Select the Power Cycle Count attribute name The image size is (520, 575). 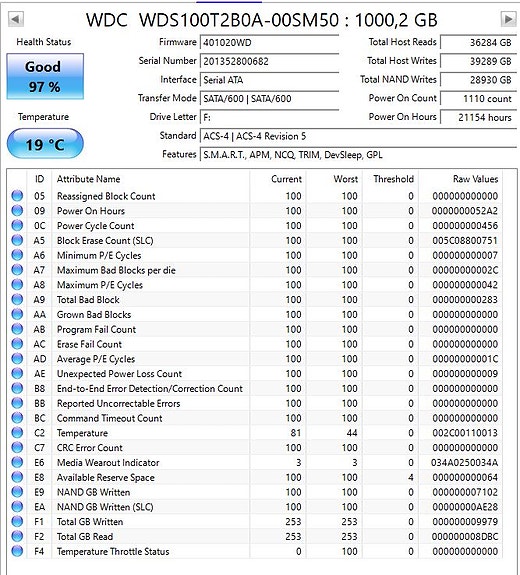(x=95, y=226)
